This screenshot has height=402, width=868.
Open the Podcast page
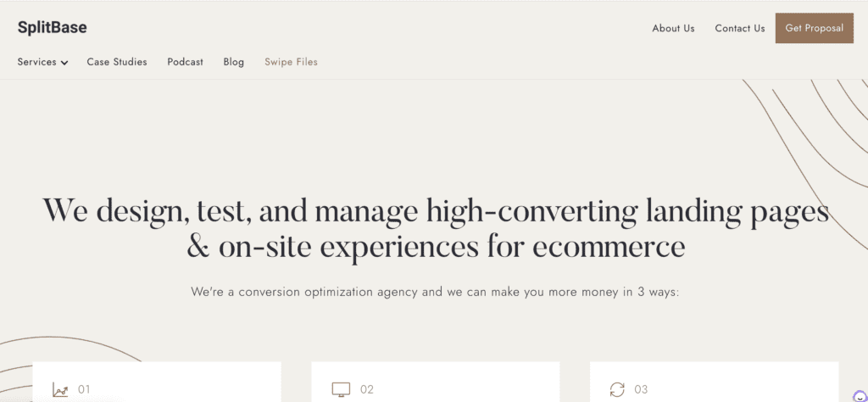coord(186,62)
